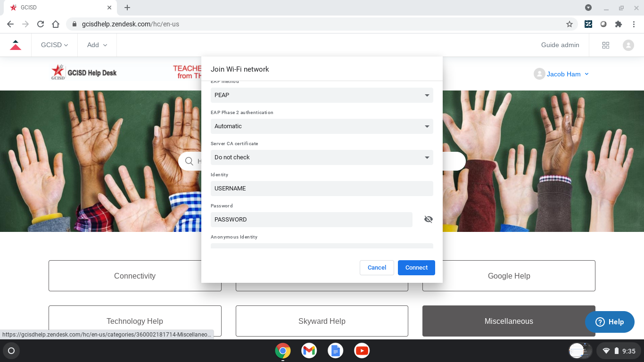Open the Zendesk products grid icon

tap(606, 45)
